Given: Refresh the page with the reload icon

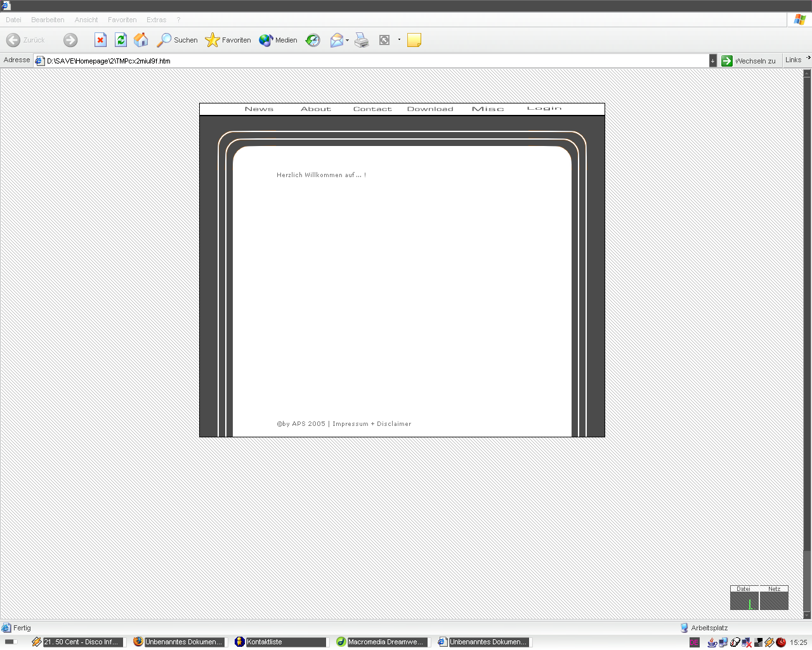Looking at the screenshot, I should click(x=121, y=40).
